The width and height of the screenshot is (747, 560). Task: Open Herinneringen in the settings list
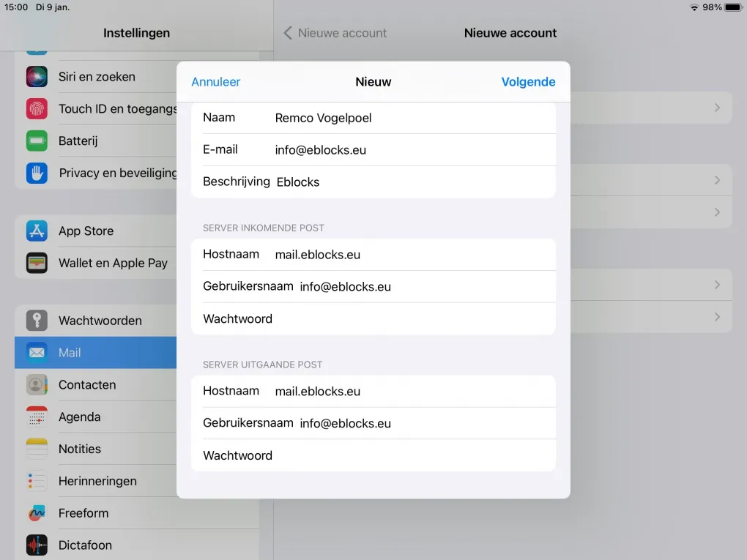(x=97, y=481)
